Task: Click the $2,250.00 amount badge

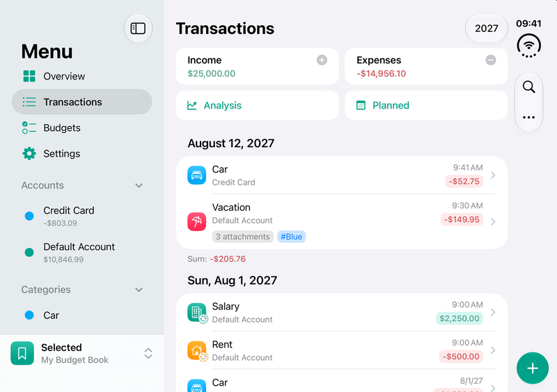Action: coord(460,318)
